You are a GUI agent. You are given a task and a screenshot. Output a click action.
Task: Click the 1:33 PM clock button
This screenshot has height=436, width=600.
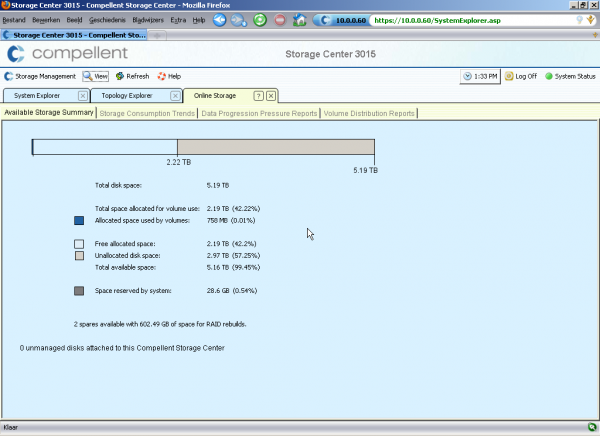pos(480,77)
